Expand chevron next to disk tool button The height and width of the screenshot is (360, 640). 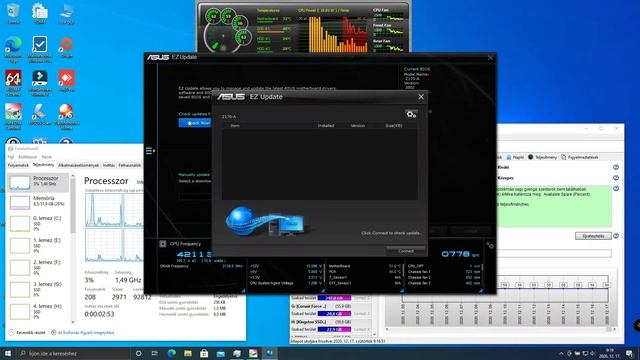[x=616, y=236]
